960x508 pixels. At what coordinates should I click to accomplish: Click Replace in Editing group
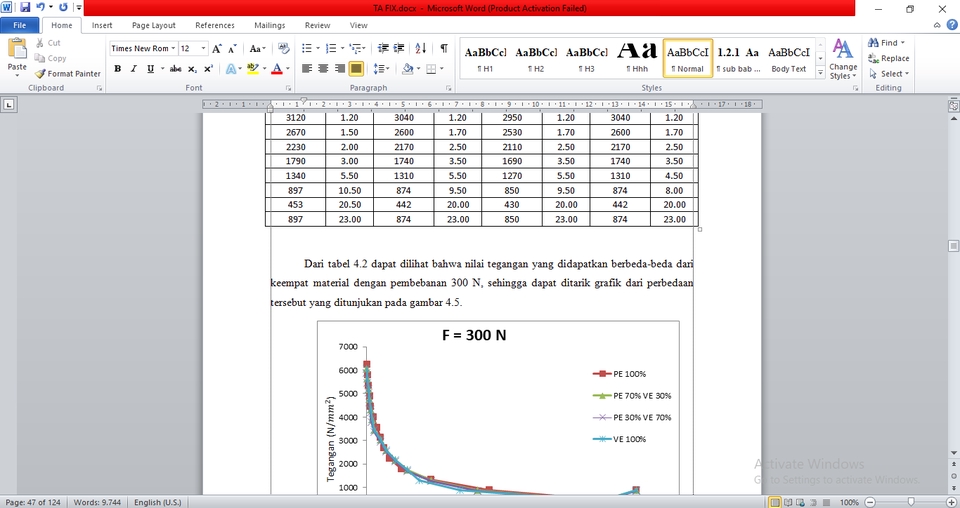point(888,58)
